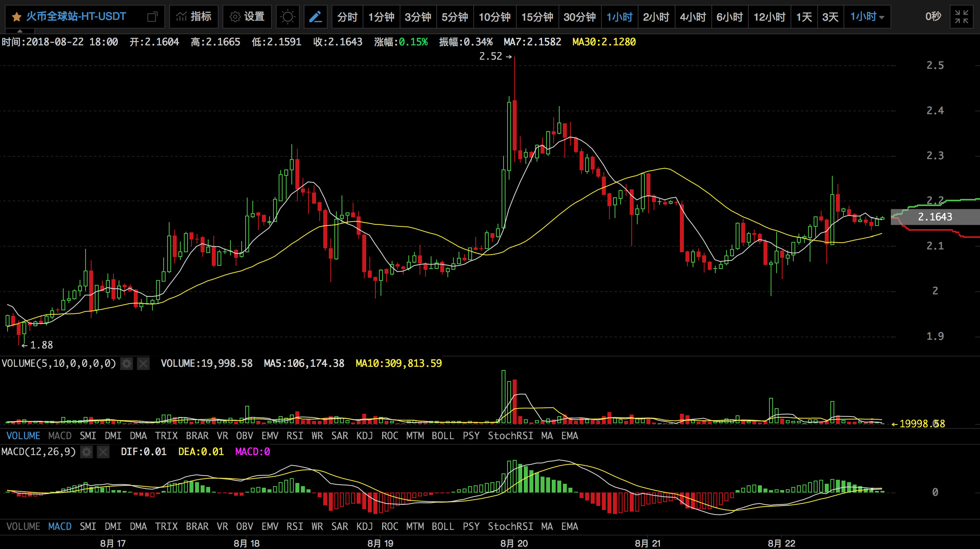Activate the pencil drawing tool

316,17
